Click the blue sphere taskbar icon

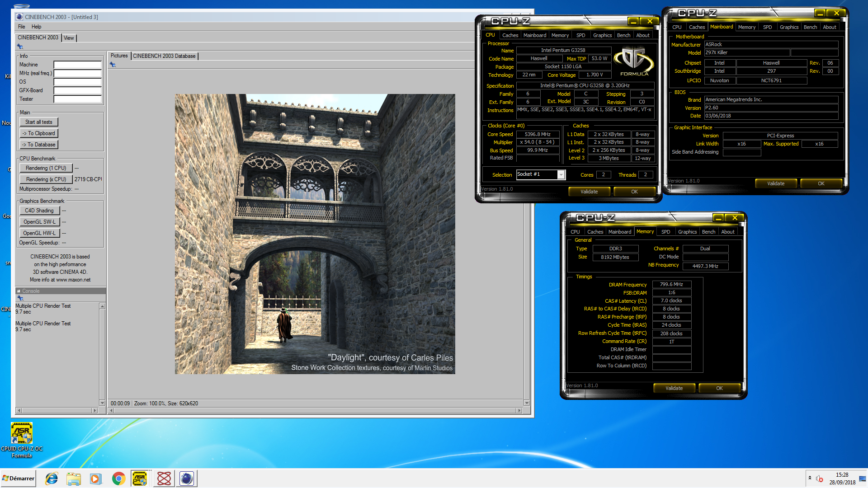point(186,479)
